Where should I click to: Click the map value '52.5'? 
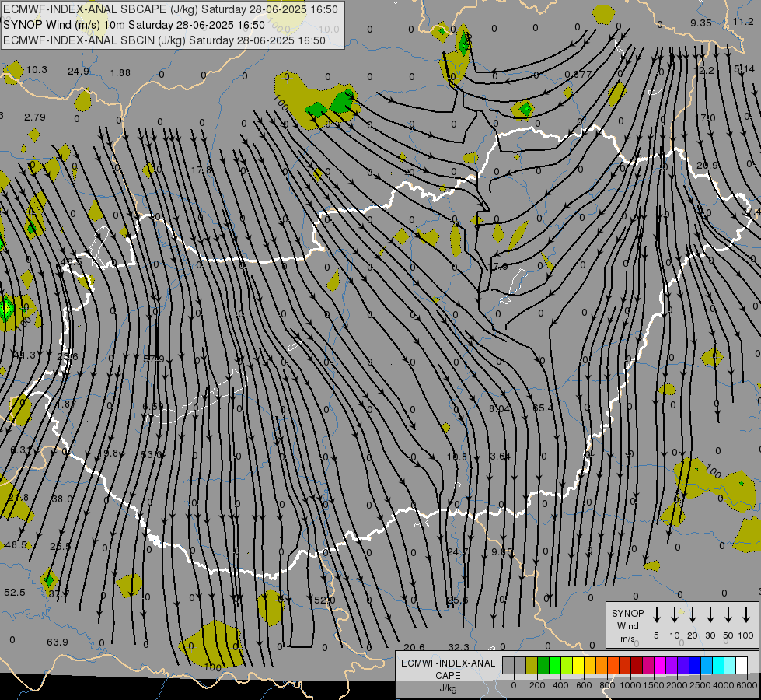[x=15, y=593]
